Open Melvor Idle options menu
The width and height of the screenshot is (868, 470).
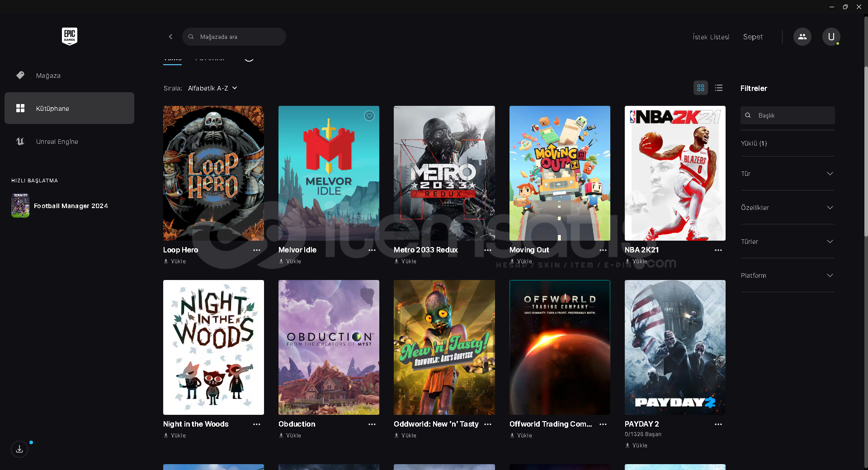click(x=372, y=250)
